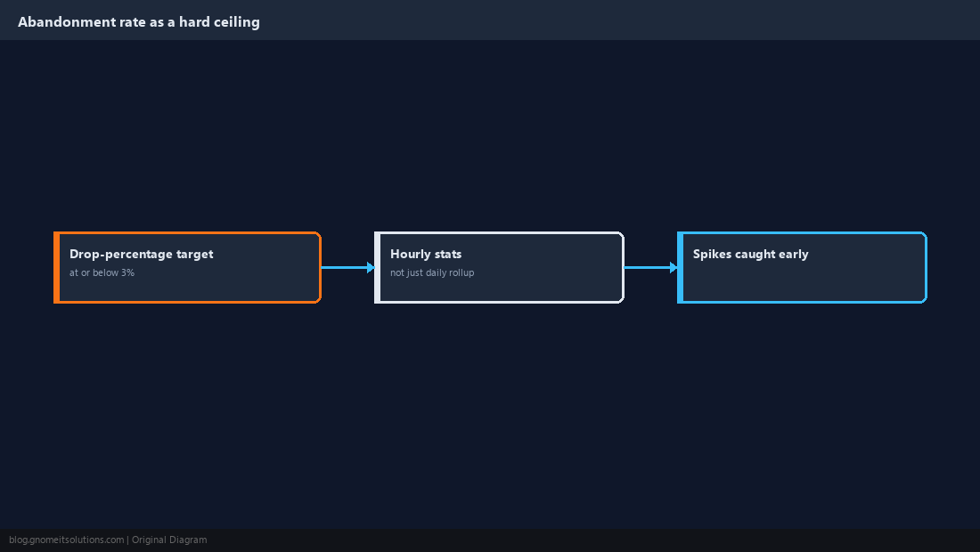The height and width of the screenshot is (552, 980).
Task: Click the 'at or below 3%' subtitle
Action: point(102,272)
